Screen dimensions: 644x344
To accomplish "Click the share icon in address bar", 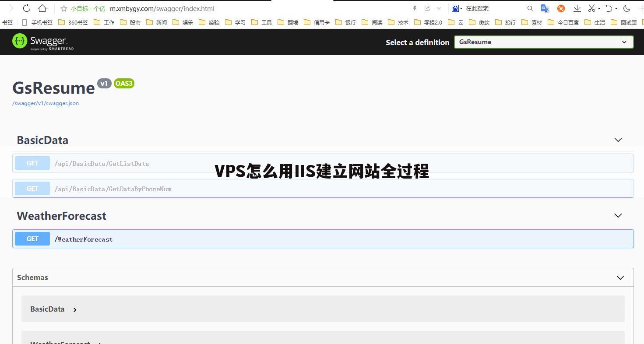I will coord(427,8).
